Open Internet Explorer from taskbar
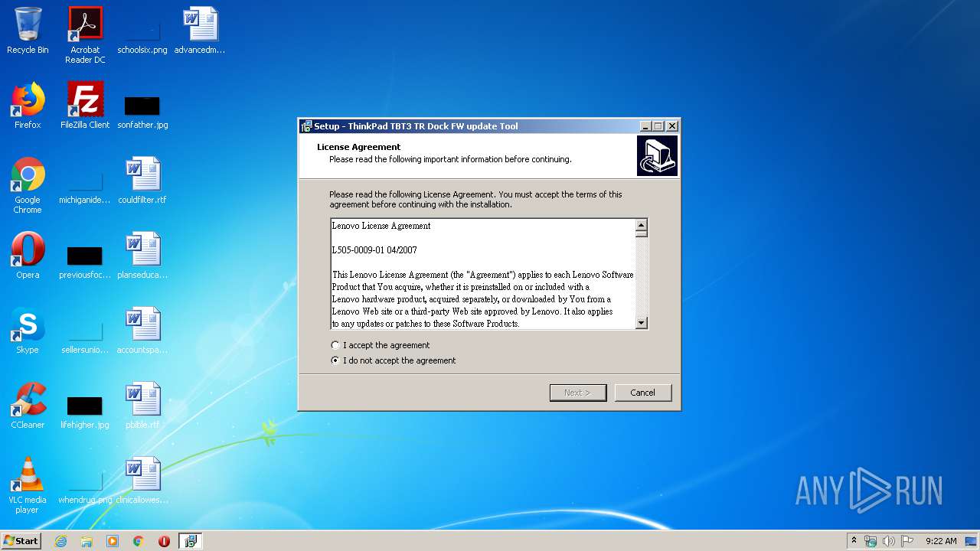 click(x=60, y=541)
